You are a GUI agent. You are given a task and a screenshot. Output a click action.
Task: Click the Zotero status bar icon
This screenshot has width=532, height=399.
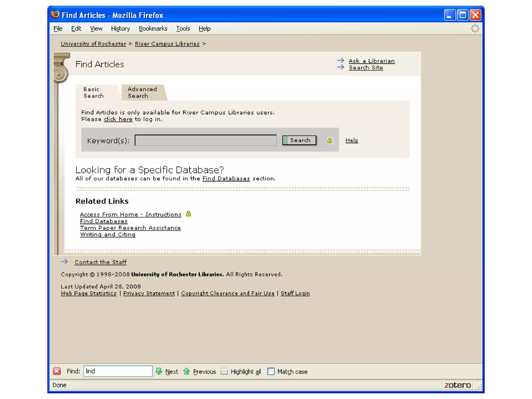(x=457, y=385)
